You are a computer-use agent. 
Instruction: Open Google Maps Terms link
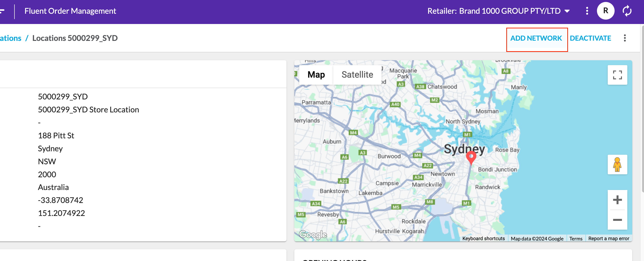(x=575, y=238)
